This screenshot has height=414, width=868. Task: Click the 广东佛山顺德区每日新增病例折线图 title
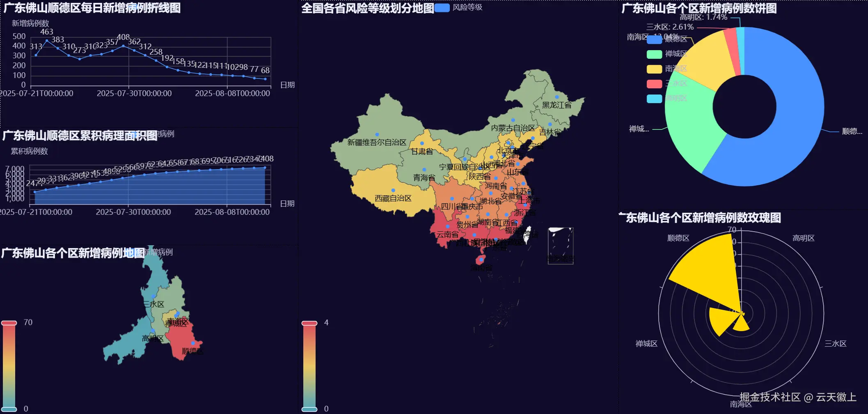pos(92,8)
